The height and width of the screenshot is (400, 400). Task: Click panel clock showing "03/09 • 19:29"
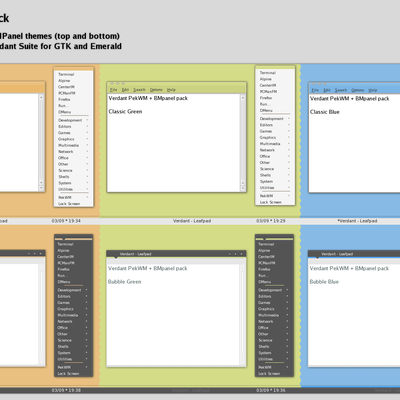[271, 221]
